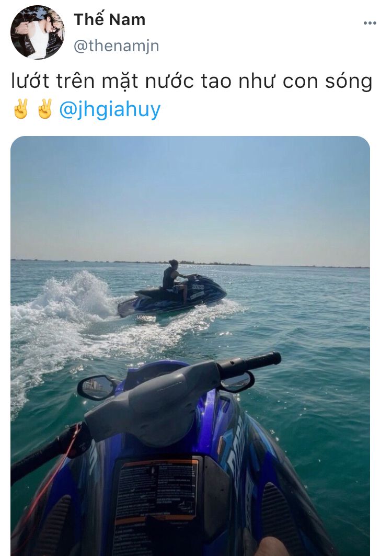Open the attached jet ski photo
The width and height of the screenshot is (392, 556).
click(190, 346)
